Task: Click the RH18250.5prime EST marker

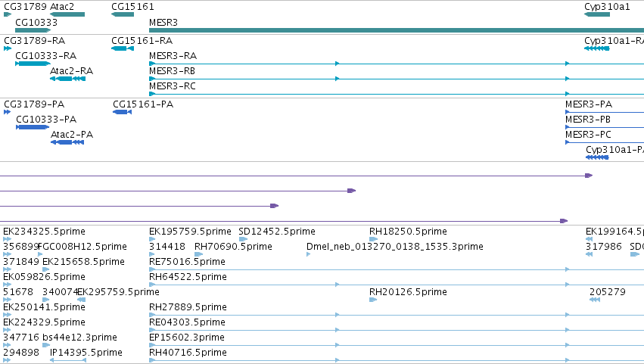Action: pyautogui.click(x=373, y=239)
